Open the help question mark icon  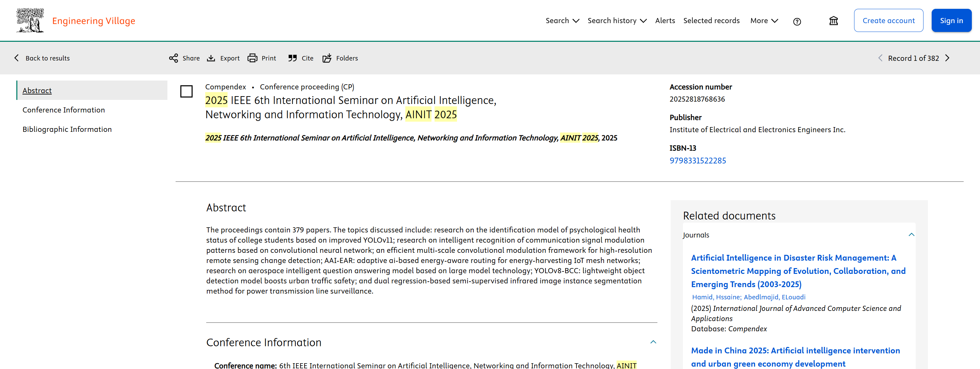pos(797,22)
